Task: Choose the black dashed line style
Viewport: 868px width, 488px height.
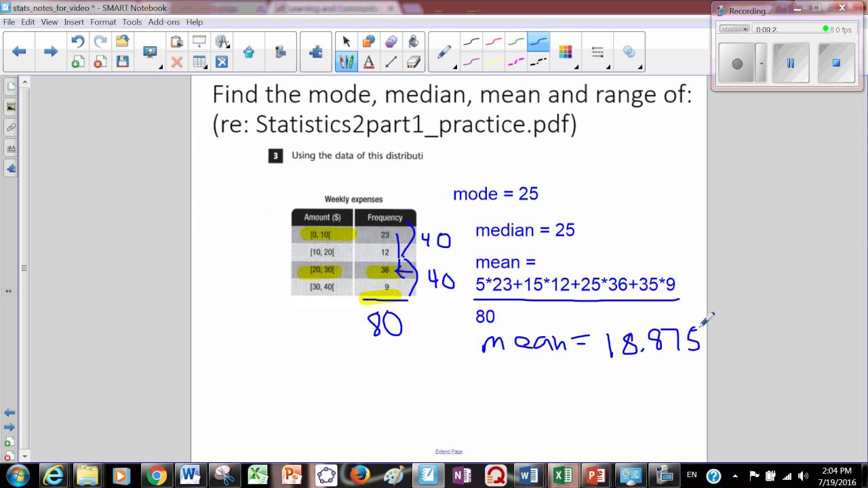Action: [538, 62]
